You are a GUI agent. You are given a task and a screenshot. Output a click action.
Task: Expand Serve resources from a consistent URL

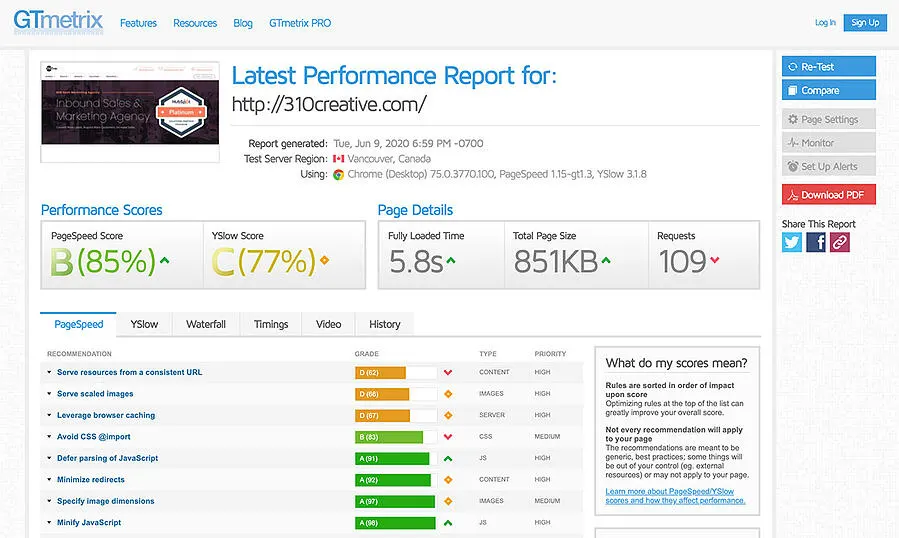point(130,372)
